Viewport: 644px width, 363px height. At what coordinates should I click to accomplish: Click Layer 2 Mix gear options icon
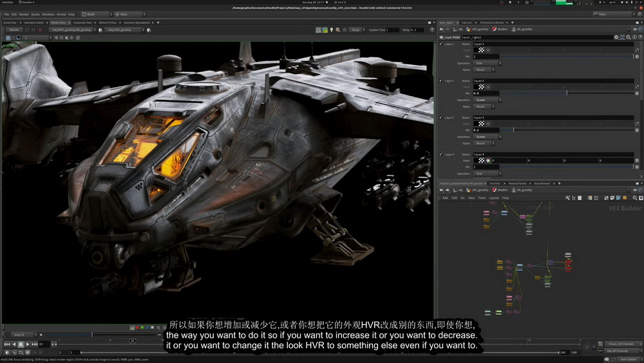tap(637, 93)
